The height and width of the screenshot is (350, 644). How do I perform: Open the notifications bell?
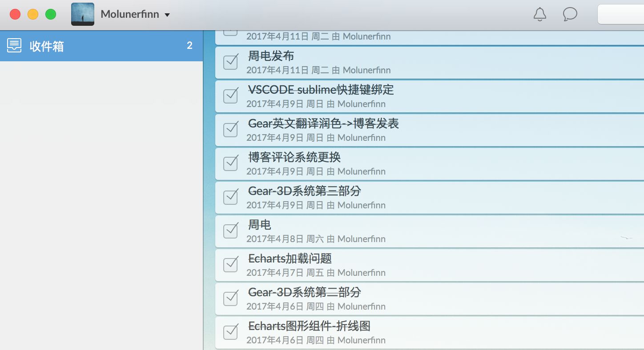point(539,15)
